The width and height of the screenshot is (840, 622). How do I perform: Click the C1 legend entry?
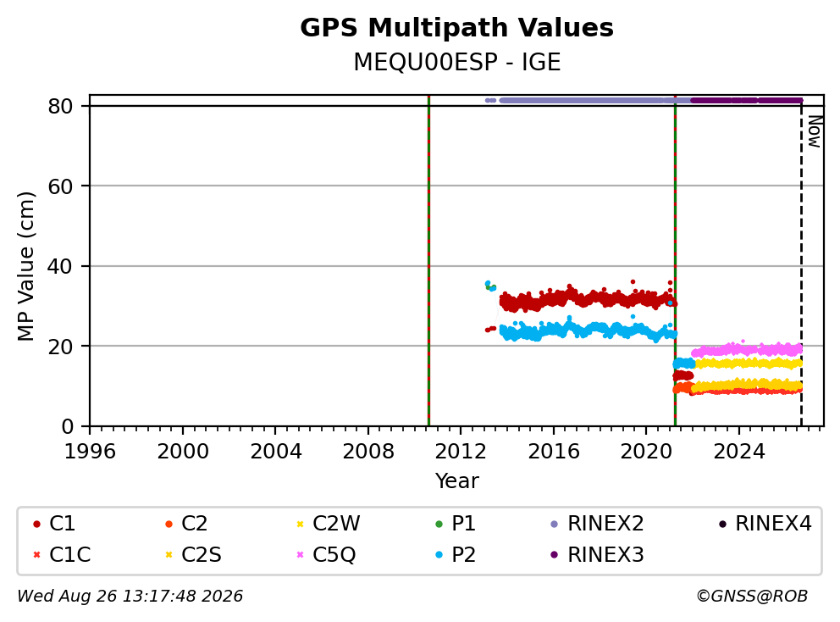click(54, 524)
